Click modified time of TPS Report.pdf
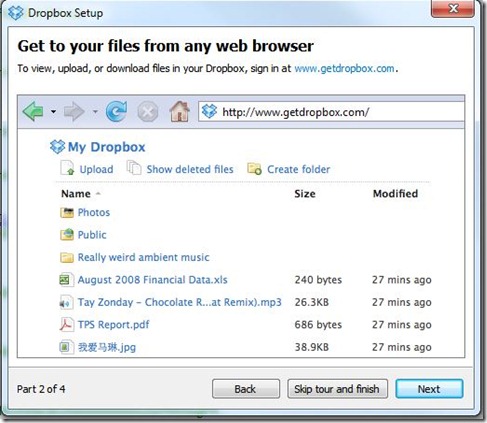Image resolution: width=487 pixels, height=423 pixels. coord(402,324)
